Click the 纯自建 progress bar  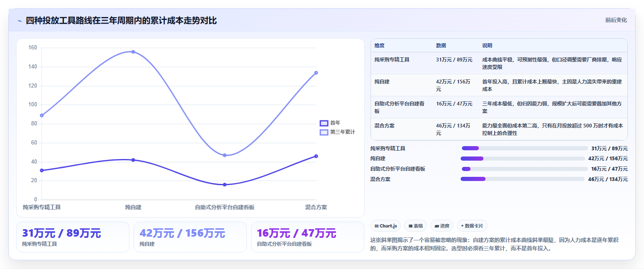click(523, 159)
